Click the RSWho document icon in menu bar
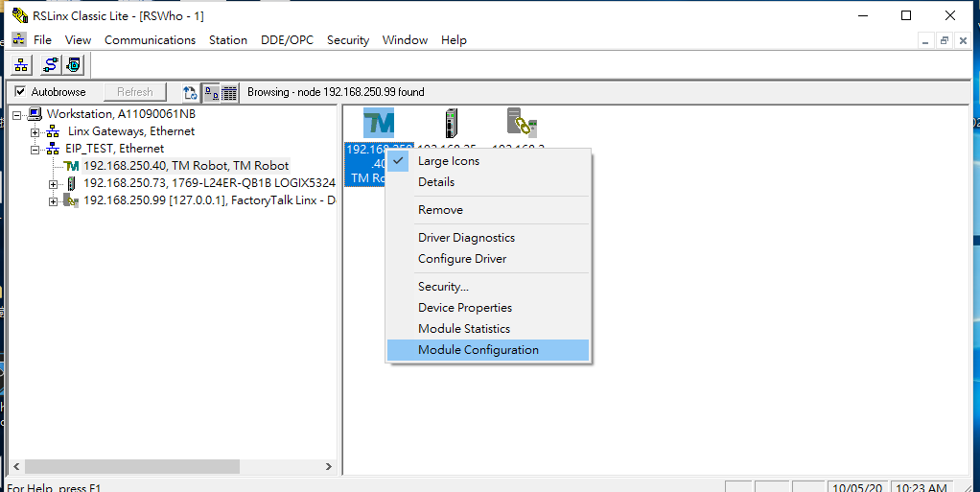This screenshot has width=980, height=492. tap(19, 39)
